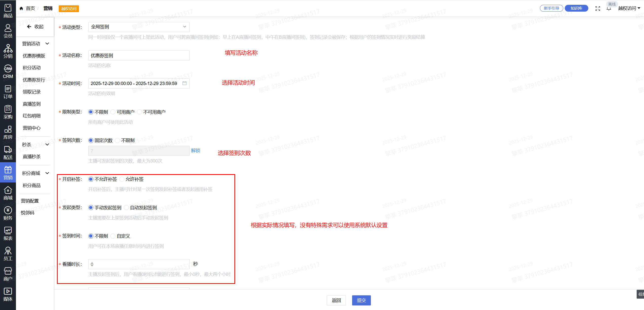644x310 pixels.
Task: Go to 优惠券发行 menu item
Action: 34,80
